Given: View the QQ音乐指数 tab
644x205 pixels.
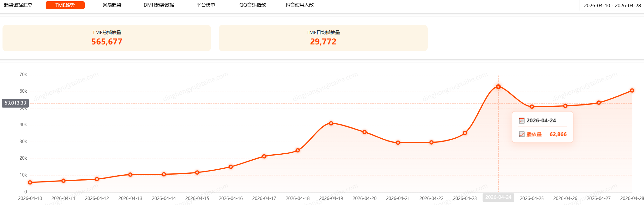Looking at the screenshot, I should point(253,5).
